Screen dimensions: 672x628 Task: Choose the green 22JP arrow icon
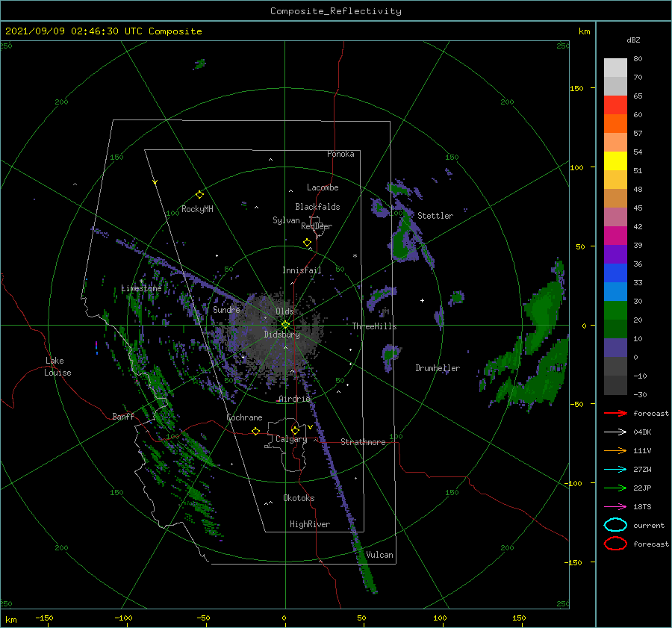click(615, 488)
